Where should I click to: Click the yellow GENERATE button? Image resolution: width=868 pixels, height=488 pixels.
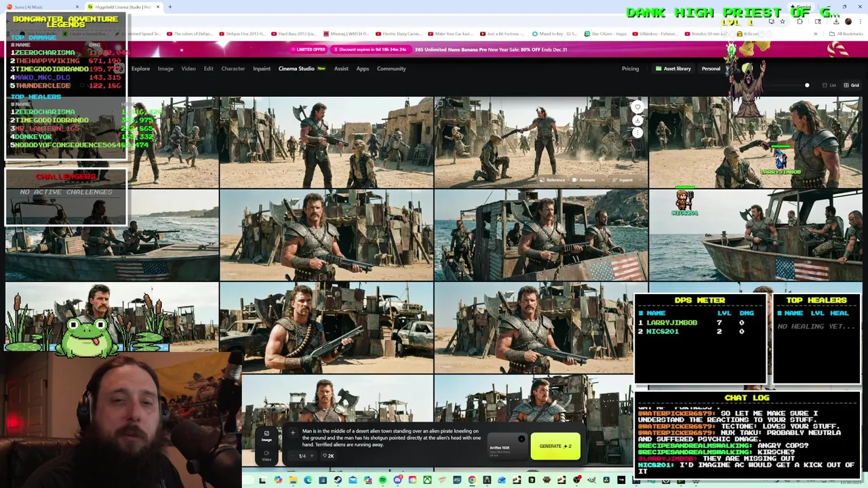(x=555, y=446)
